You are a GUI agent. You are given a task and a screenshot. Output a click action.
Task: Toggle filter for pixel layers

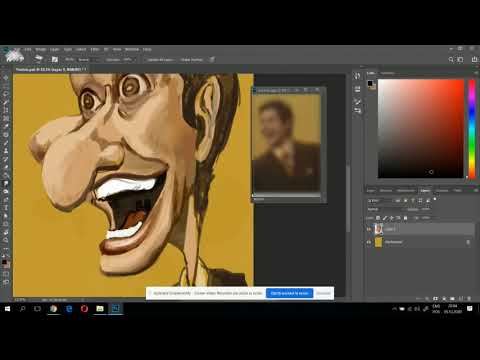click(398, 201)
